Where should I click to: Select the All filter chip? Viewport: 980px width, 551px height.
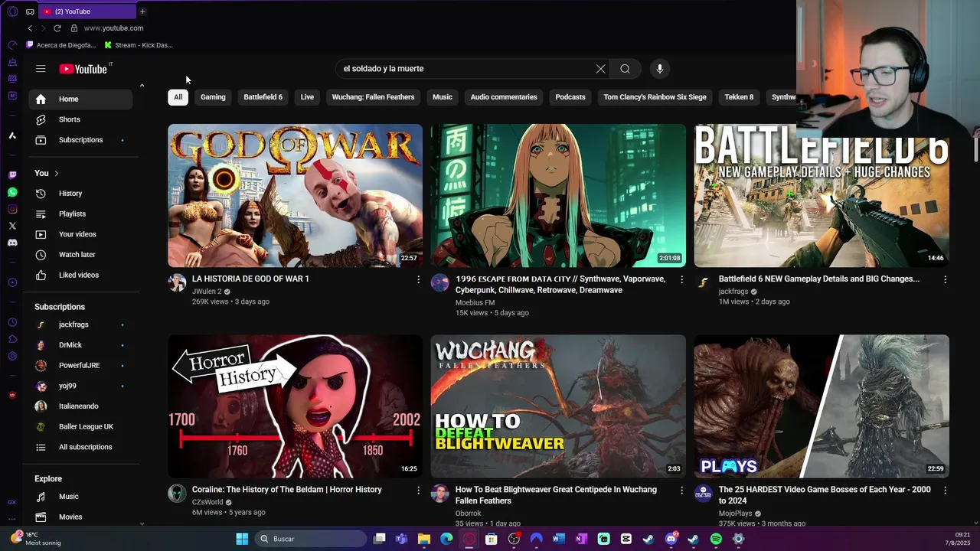[178, 97]
